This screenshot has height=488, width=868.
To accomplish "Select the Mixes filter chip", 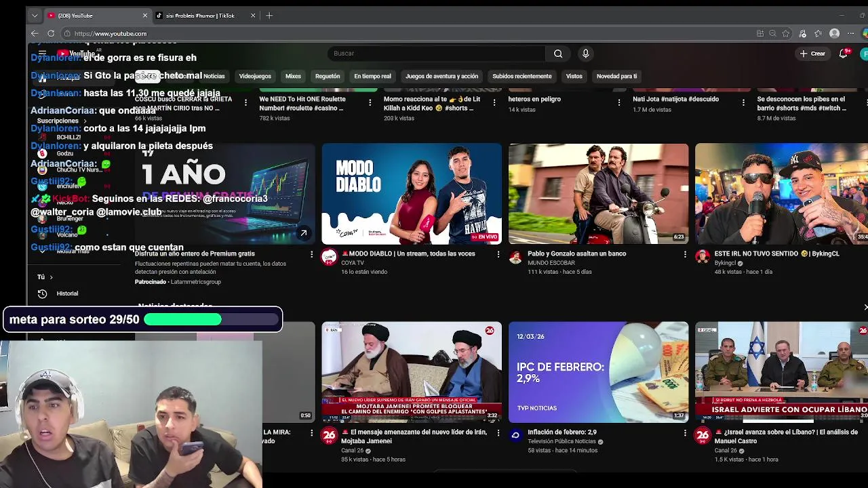I will 293,76.
